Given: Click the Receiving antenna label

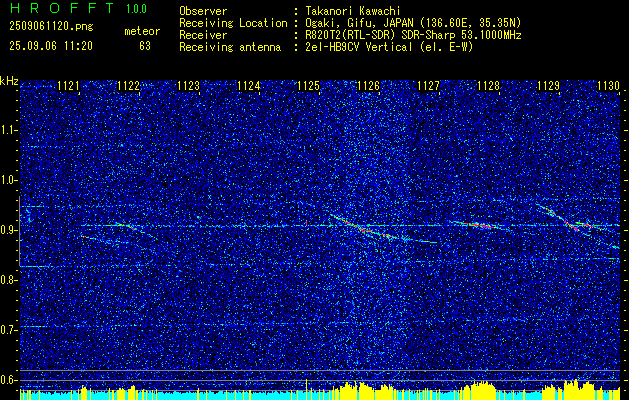Looking at the screenshot, I should (x=230, y=47).
